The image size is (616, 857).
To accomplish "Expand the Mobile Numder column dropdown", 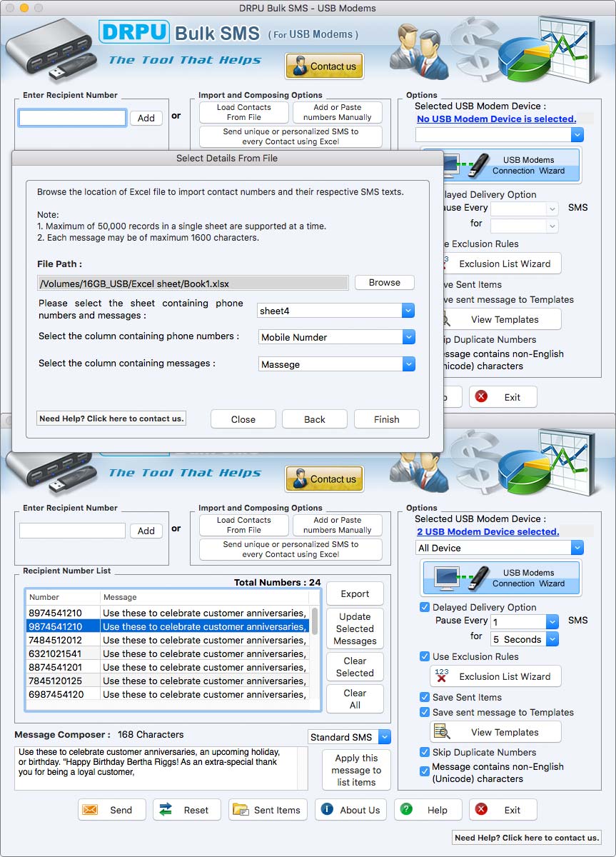I will coord(408,336).
